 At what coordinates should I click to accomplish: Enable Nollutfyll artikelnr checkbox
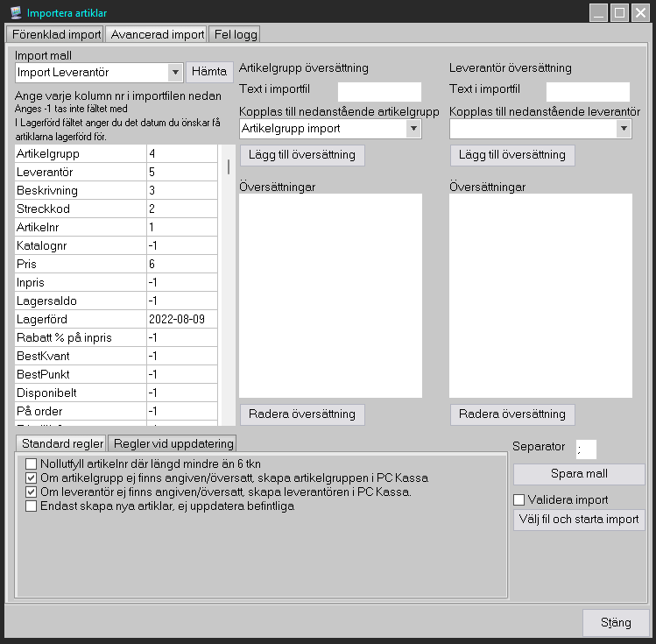point(32,464)
